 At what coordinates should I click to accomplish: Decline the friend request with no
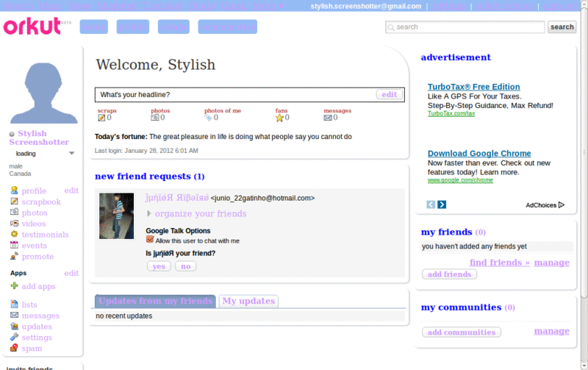pyautogui.click(x=186, y=266)
